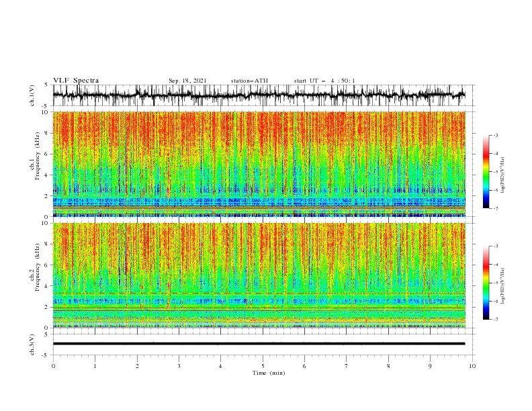Click the 'VLF Spectra' title text
The height and width of the screenshot is (411, 532).
tap(76, 81)
